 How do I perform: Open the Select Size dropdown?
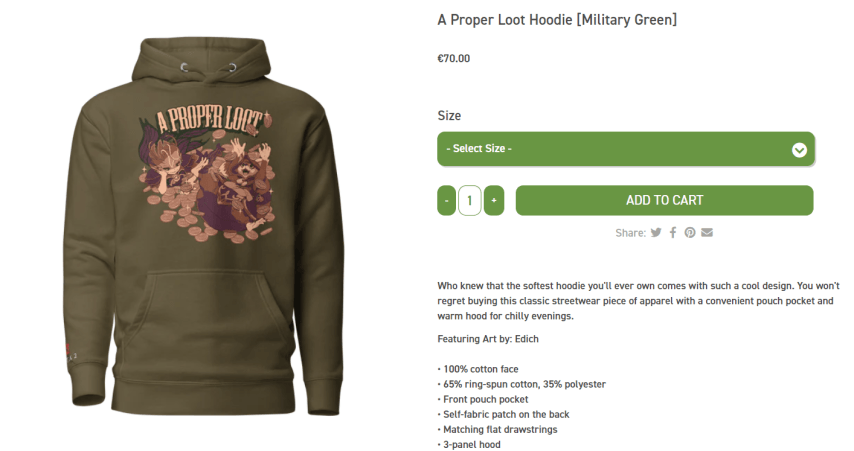(626, 149)
